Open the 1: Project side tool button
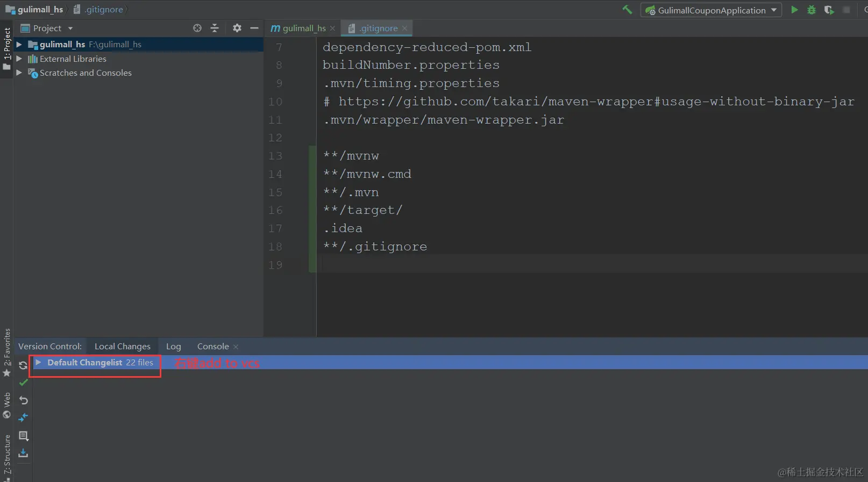 tap(6, 48)
